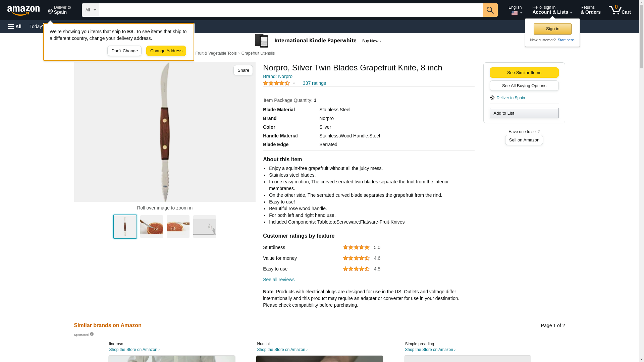The width and height of the screenshot is (644, 362).
Task: Click the Add to List button
Action: point(524,113)
